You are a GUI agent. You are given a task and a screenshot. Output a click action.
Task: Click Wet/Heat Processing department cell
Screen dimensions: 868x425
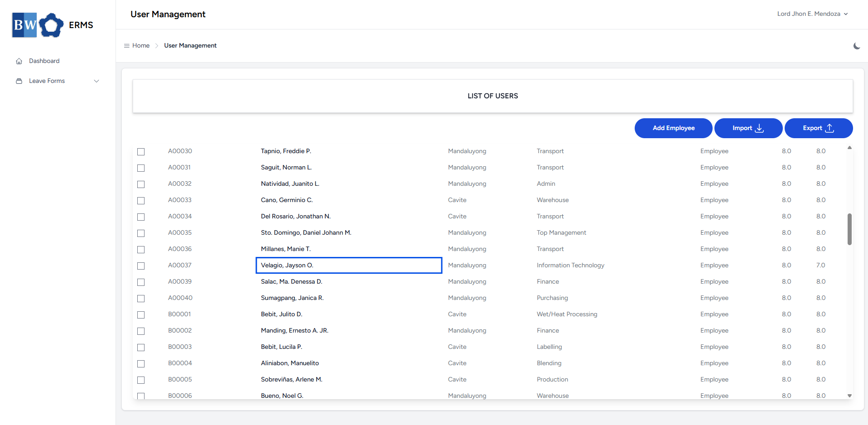567,314
